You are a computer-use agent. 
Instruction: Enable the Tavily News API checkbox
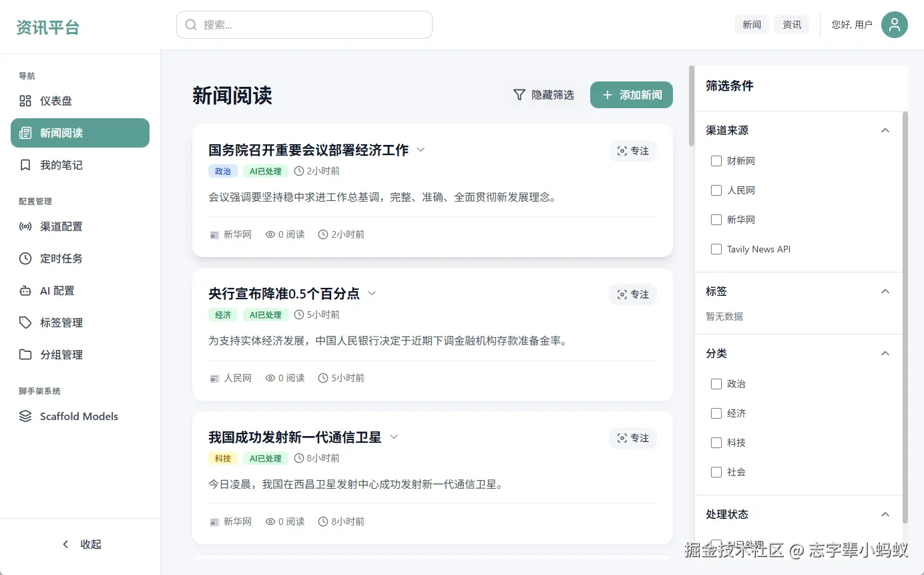[716, 249]
